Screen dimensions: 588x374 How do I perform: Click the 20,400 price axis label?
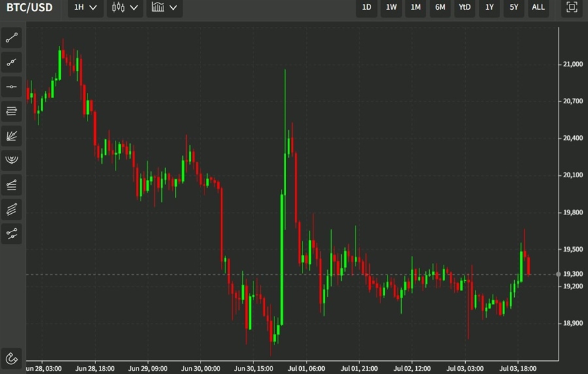pyautogui.click(x=573, y=139)
